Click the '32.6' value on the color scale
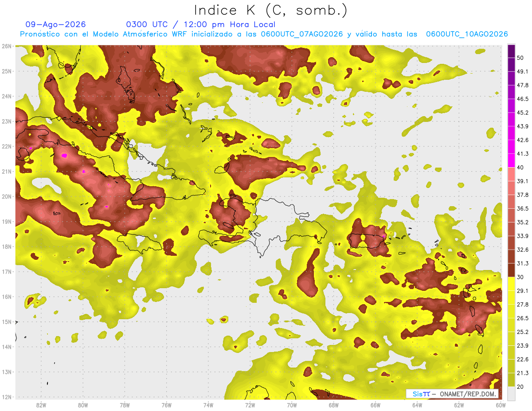 click(x=523, y=250)
